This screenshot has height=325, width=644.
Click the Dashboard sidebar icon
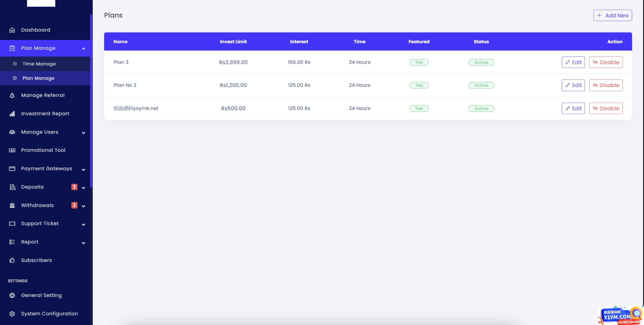coord(12,29)
